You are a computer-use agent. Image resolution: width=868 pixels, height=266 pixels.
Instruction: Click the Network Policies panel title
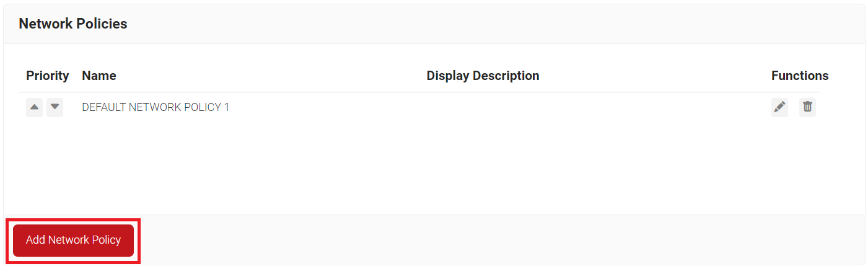point(73,24)
